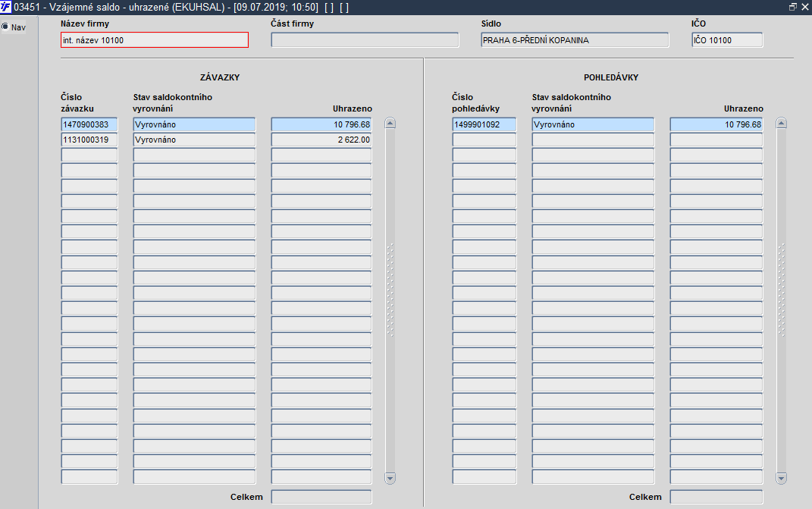
Task: Focus the empty Část firmy field
Action: [x=365, y=40]
